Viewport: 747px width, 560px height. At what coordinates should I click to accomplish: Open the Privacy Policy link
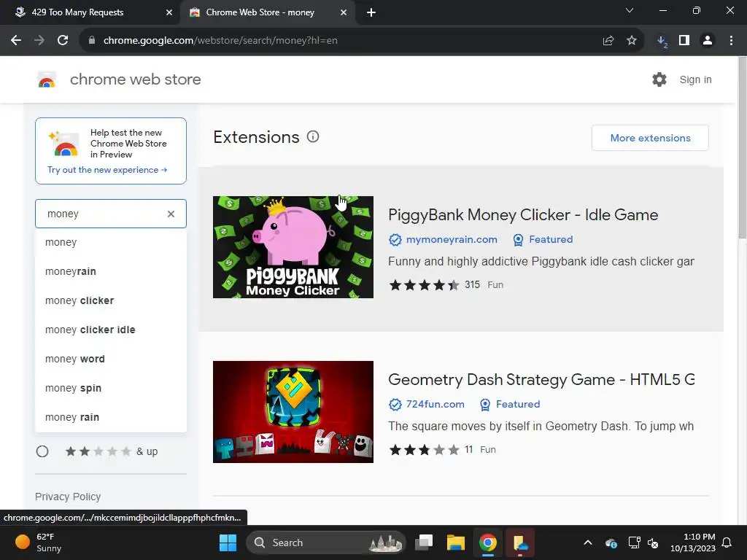tap(68, 497)
